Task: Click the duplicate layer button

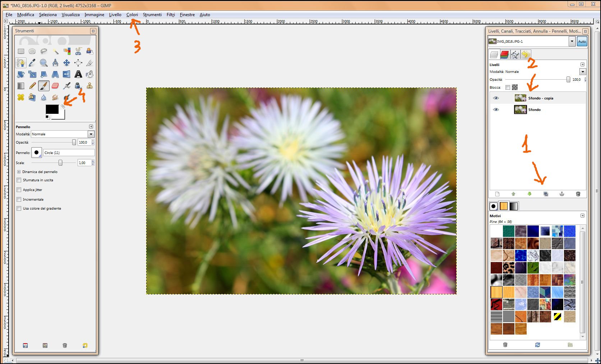Action: click(x=546, y=194)
